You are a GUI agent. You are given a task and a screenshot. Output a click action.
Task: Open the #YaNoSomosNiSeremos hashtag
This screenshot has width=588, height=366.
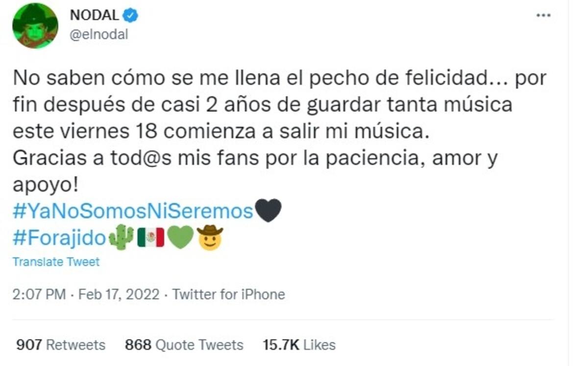(x=133, y=211)
